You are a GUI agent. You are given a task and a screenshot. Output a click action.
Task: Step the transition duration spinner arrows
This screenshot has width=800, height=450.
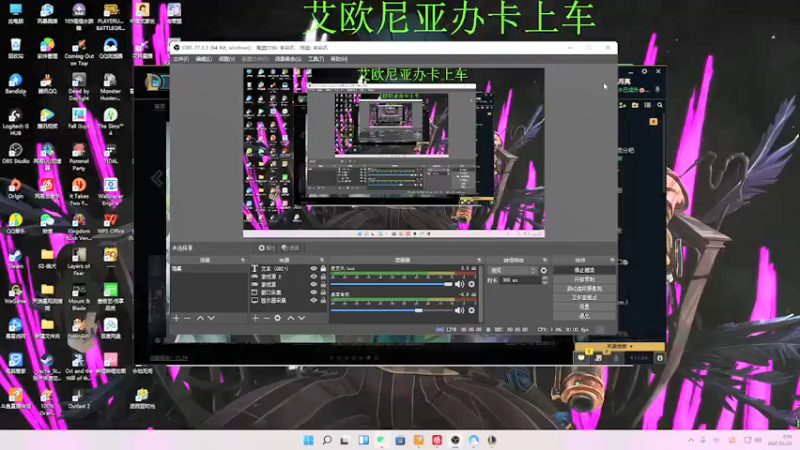pyautogui.click(x=544, y=280)
